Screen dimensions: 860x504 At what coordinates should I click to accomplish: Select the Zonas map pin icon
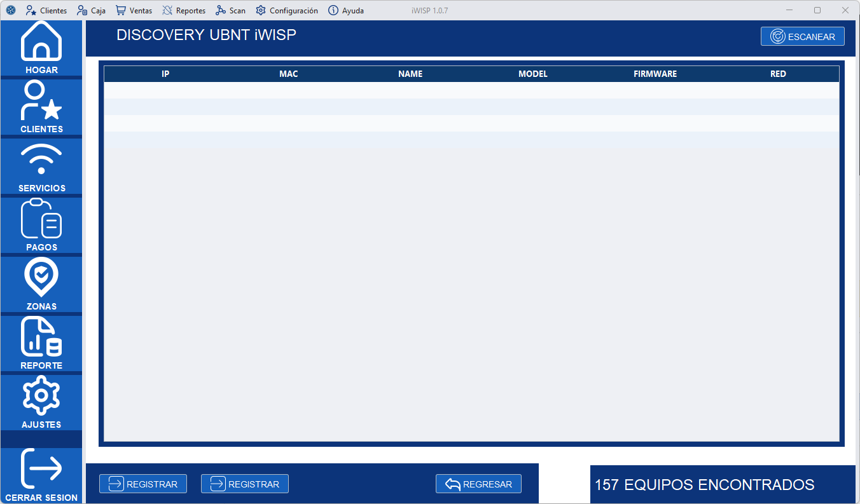[x=41, y=278]
